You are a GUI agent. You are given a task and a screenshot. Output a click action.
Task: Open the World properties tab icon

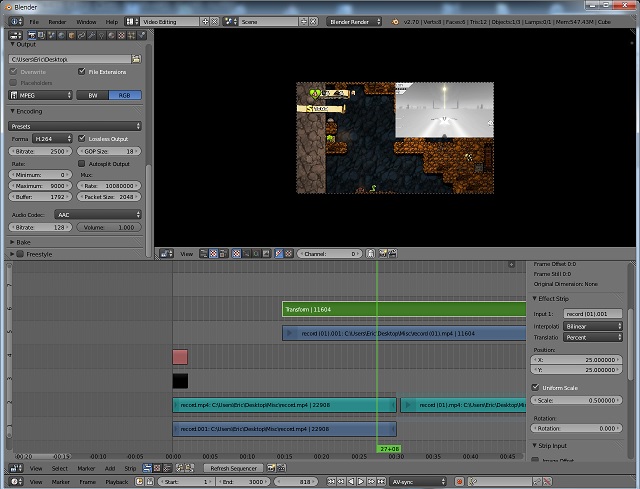tap(62, 36)
